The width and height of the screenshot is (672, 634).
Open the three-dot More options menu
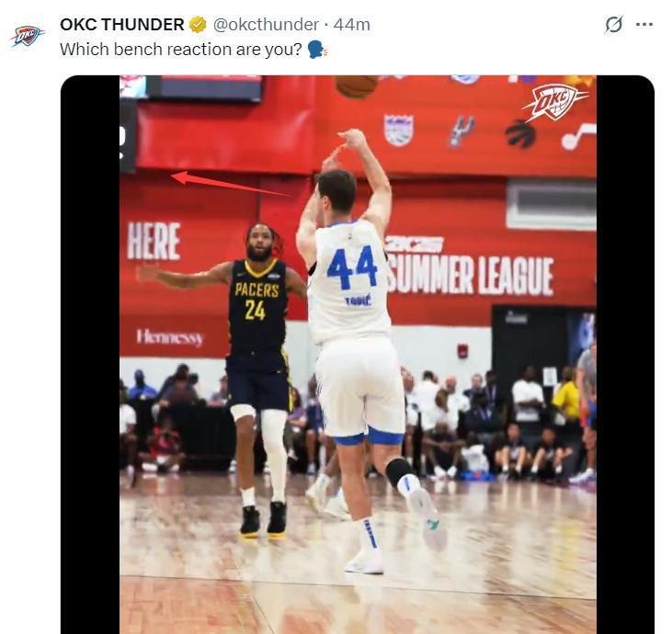point(644,25)
